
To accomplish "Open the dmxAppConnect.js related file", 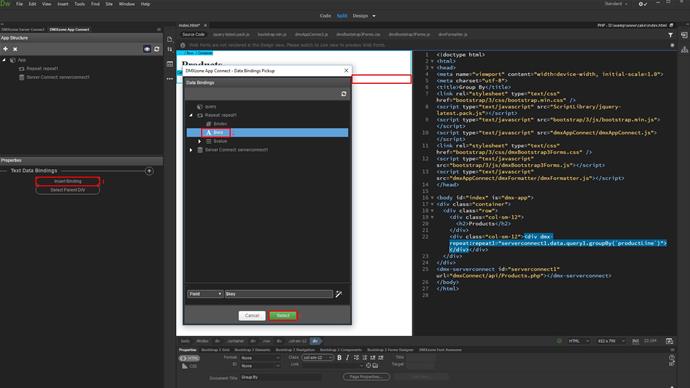I will (x=311, y=34).
